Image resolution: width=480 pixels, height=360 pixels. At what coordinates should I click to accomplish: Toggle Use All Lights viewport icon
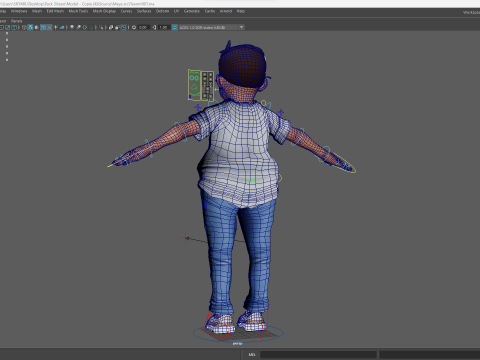point(56,27)
